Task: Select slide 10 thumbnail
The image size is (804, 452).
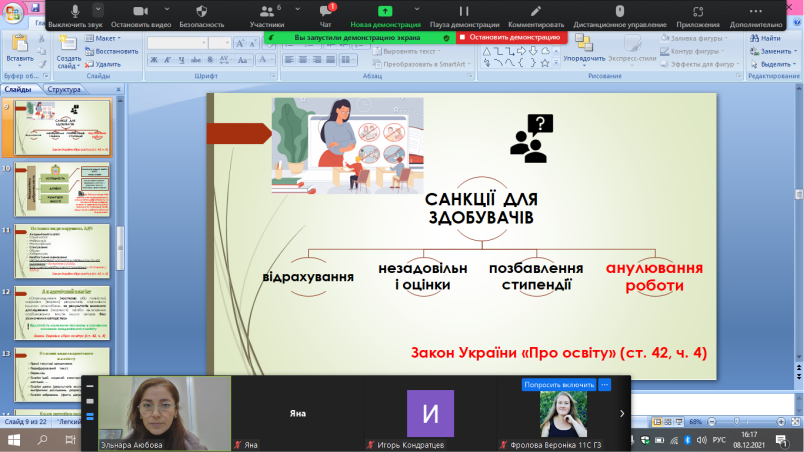Action: [62, 190]
